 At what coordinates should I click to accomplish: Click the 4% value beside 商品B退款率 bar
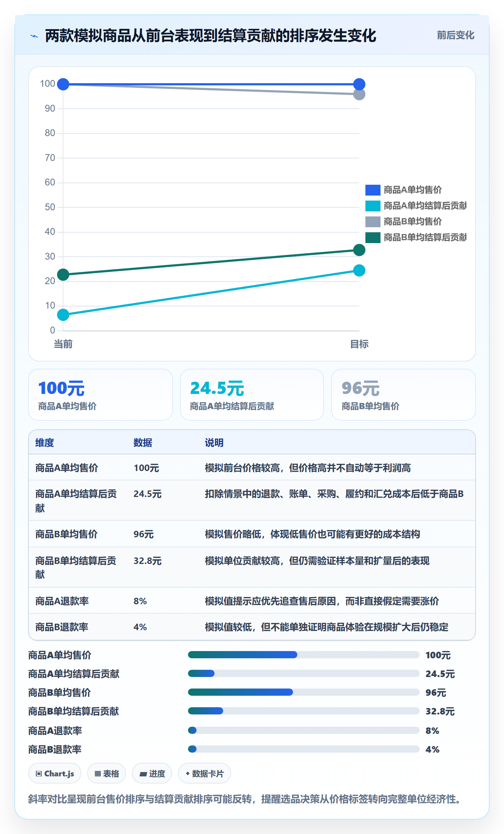point(432,749)
